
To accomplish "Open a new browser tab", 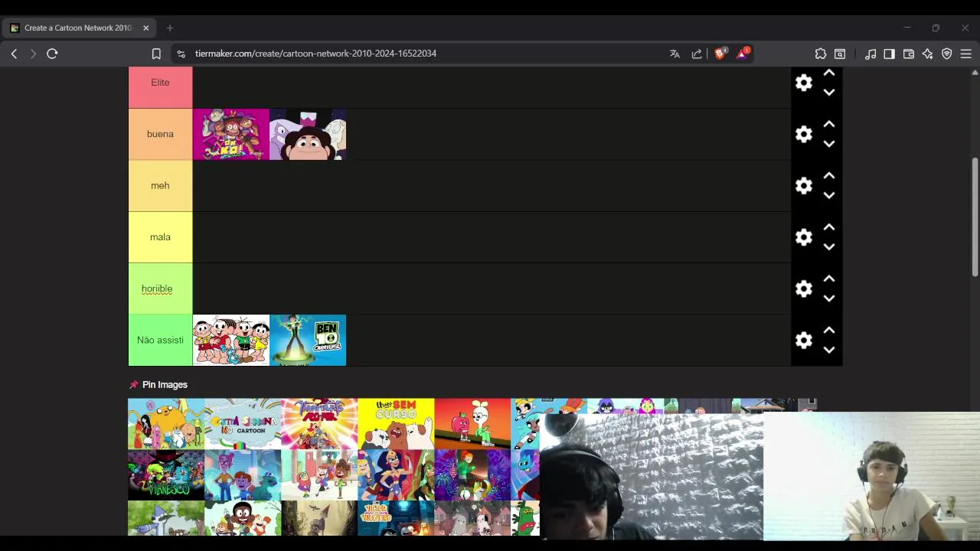I will (170, 28).
